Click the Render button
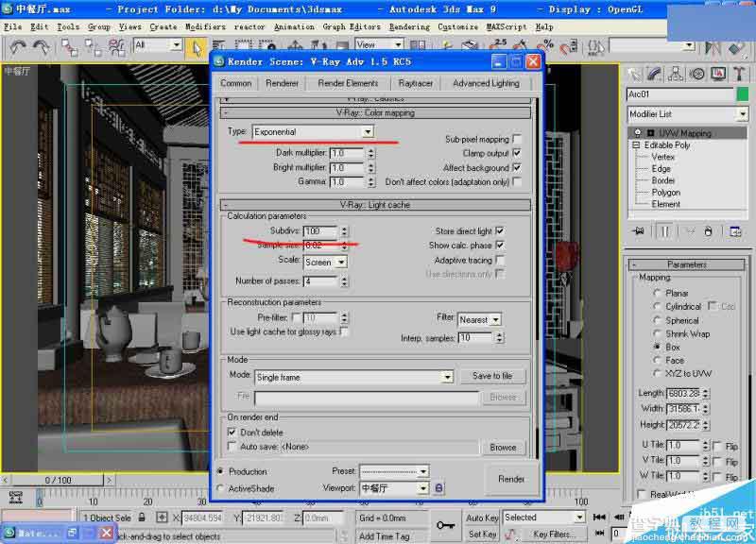This screenshot has height=544, width=756. (511, 479)
